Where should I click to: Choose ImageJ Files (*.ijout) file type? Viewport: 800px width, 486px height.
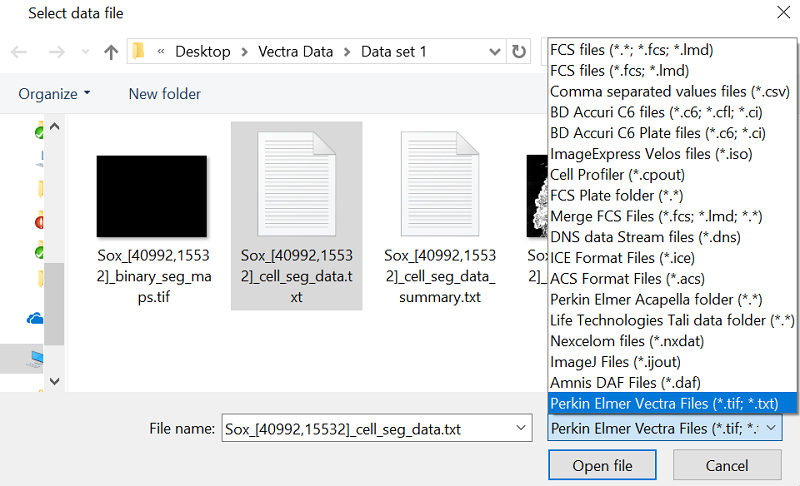pos(622,362)
